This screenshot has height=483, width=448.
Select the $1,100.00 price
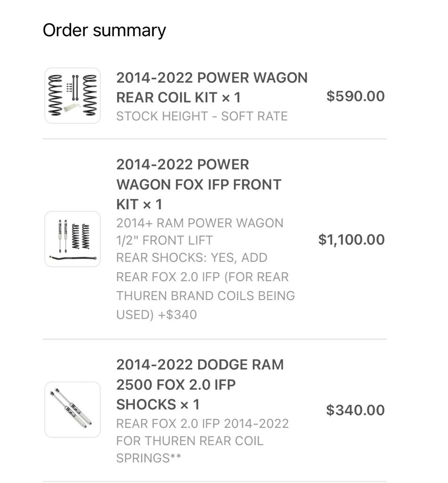[x=351, y=240]
